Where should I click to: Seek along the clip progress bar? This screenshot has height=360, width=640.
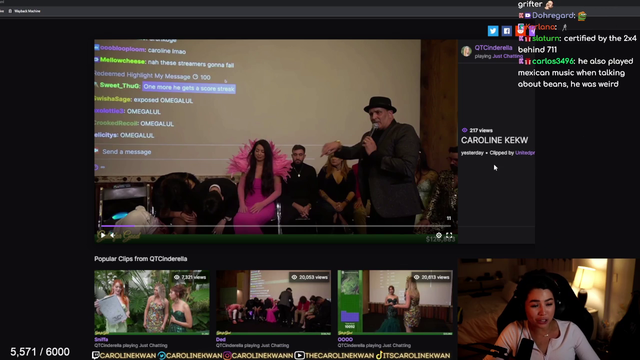pos(276,226)
